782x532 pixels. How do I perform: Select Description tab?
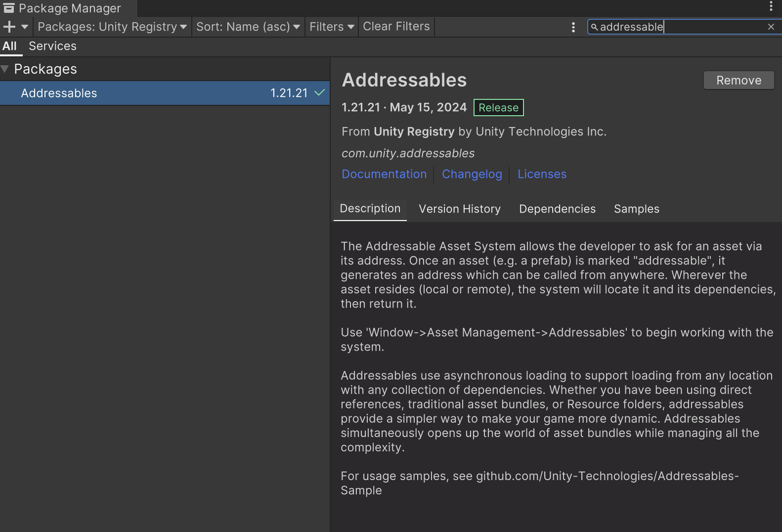(x=370, y=209)
